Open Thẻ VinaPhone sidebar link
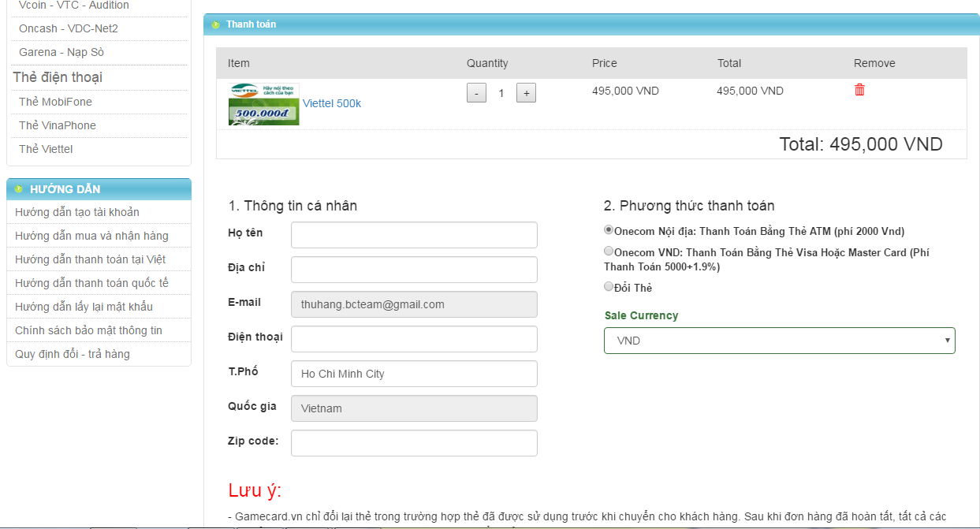 click(58, 125)
